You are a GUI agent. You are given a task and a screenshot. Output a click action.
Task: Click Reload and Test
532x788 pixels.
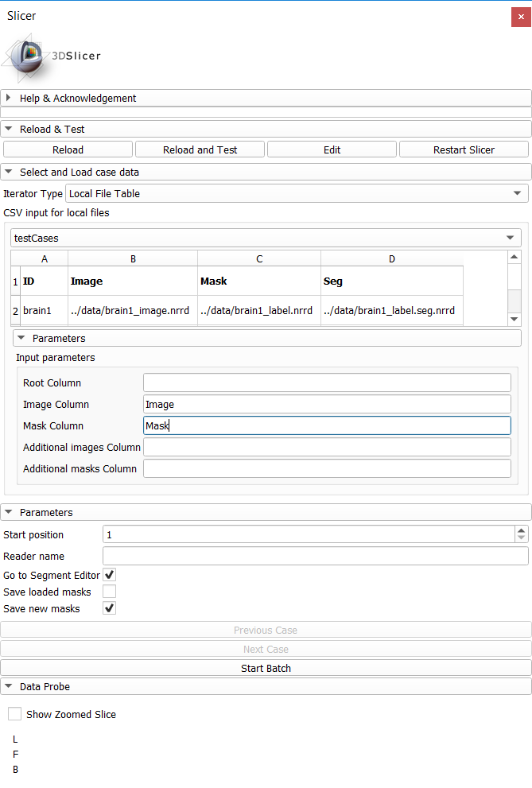point(200,149)
